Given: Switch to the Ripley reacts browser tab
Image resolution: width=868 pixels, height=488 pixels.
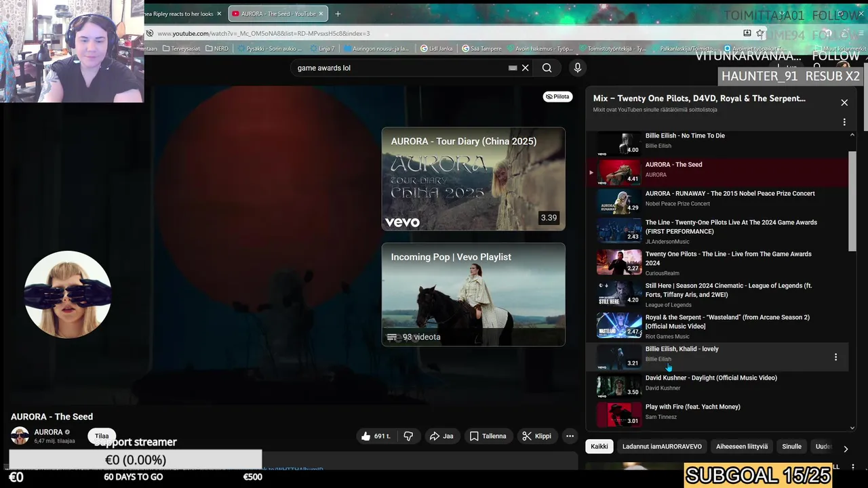Looking at the screenshot, I should [x=178, y=14].
